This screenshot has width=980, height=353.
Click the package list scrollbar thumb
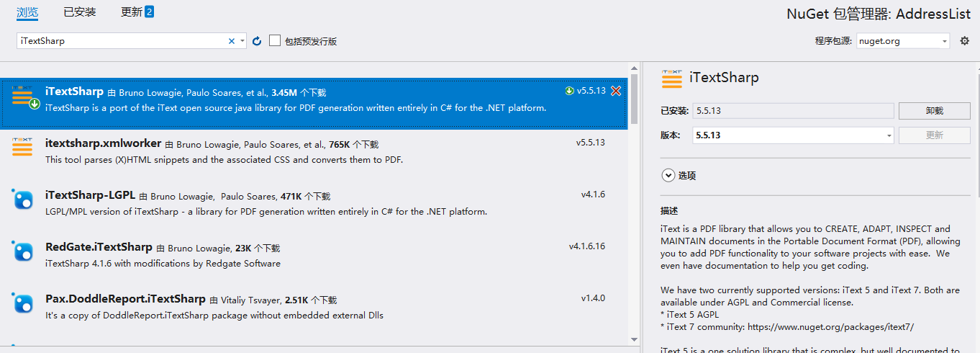tap(634, 99)
